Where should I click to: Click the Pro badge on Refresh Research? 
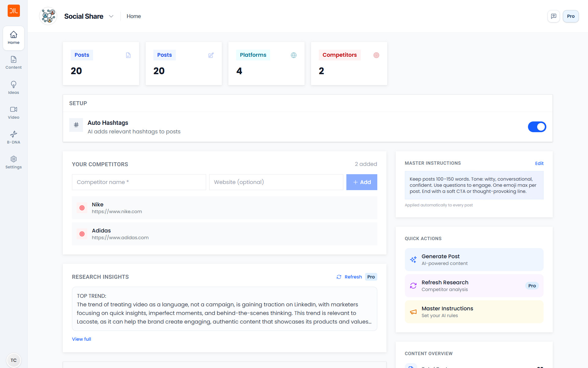click(x=532, y=286)
